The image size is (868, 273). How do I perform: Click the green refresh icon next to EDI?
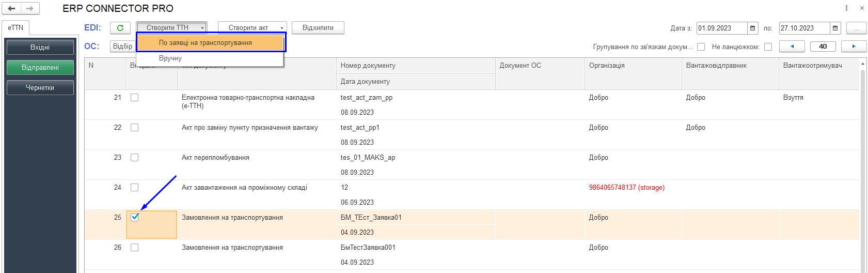[x=120, y=28]
